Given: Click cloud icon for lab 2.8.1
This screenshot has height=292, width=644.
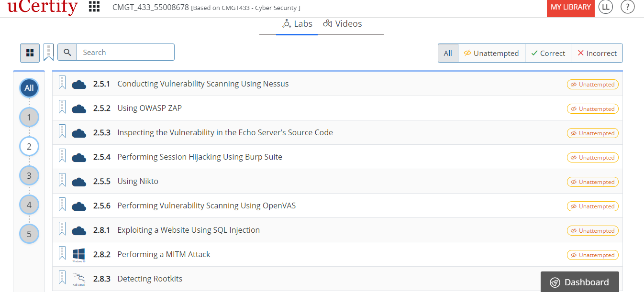Looking at the screenshot, I should (x=79, y=231).
